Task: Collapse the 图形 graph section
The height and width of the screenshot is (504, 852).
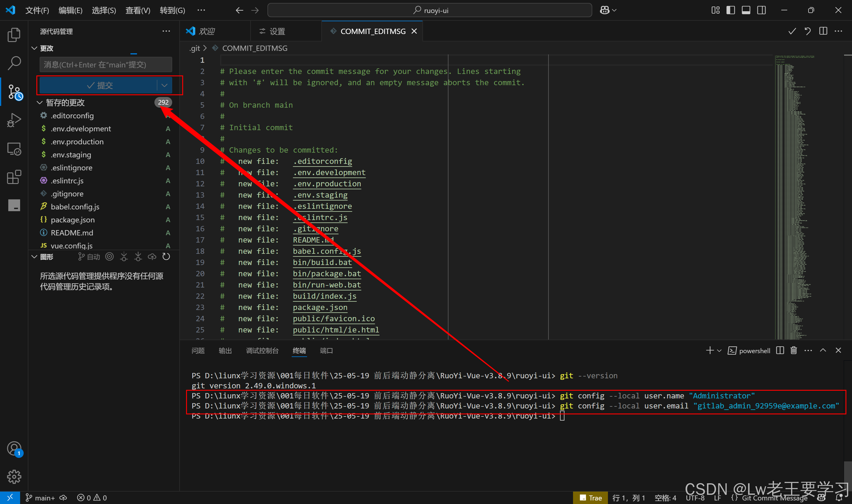Action: [x=34, y=257]
